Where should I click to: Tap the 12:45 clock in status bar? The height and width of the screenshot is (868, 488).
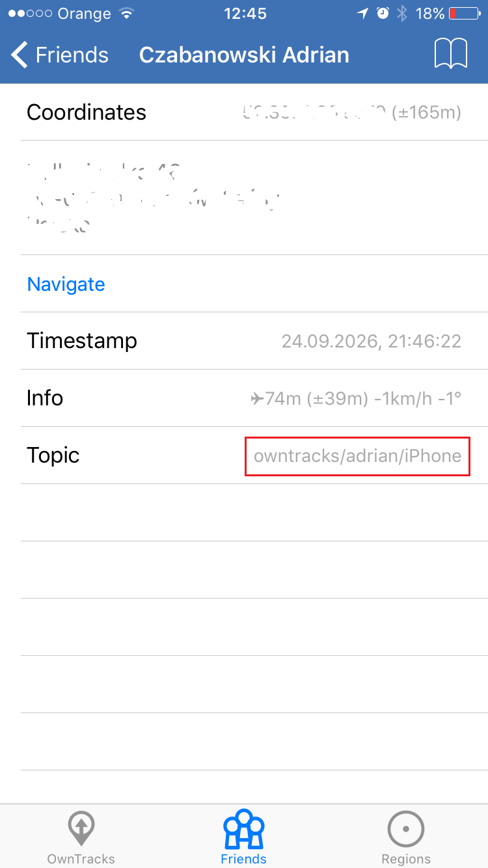pyautogui.click(x=245, y=14)
